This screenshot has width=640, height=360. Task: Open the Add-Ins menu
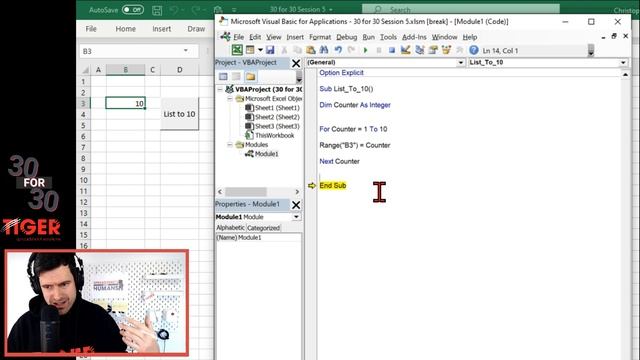pos(414,37)
